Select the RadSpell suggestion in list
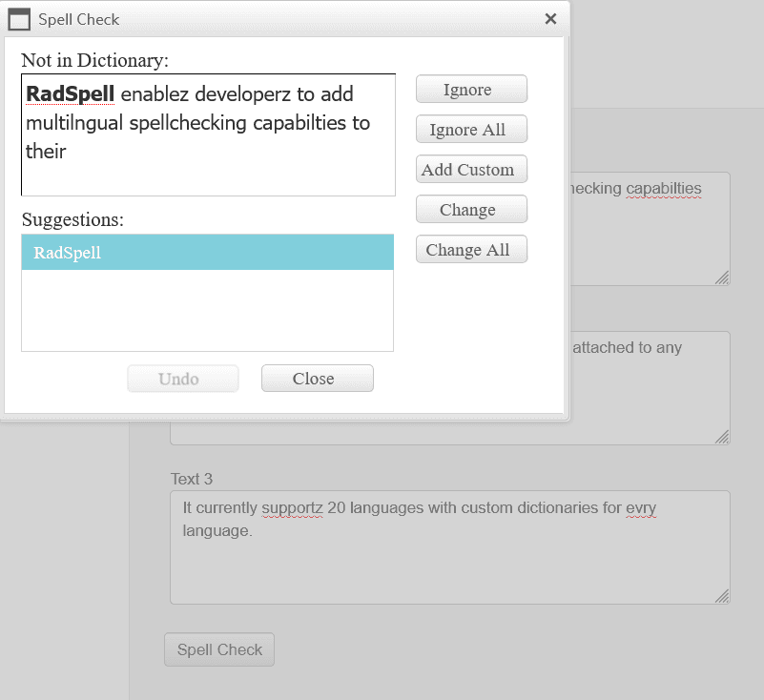764x700 pixels. click(x=208, y=253)
